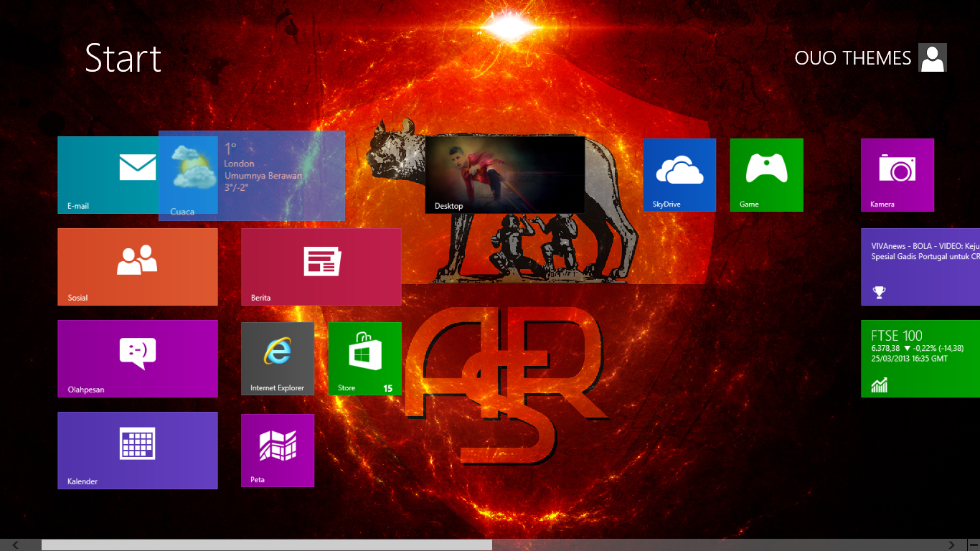
Task: Open the Store showing 15 updates
Action: coord(364,358)
